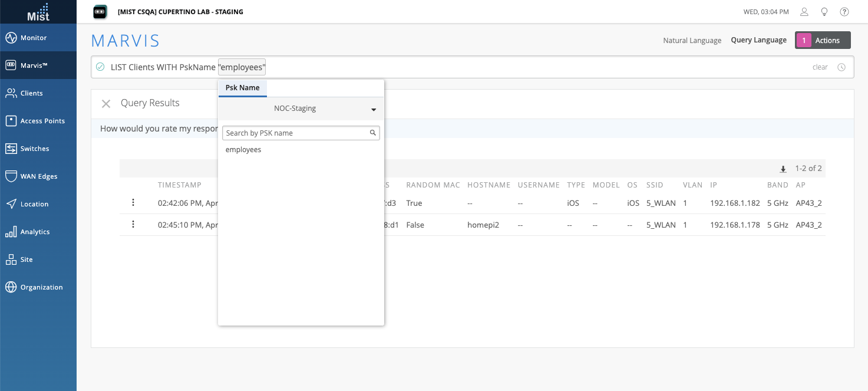The width and height of the screenshot is (868, 391).
Task: Download query results with arrow icon
Action: tap(783, 169)
